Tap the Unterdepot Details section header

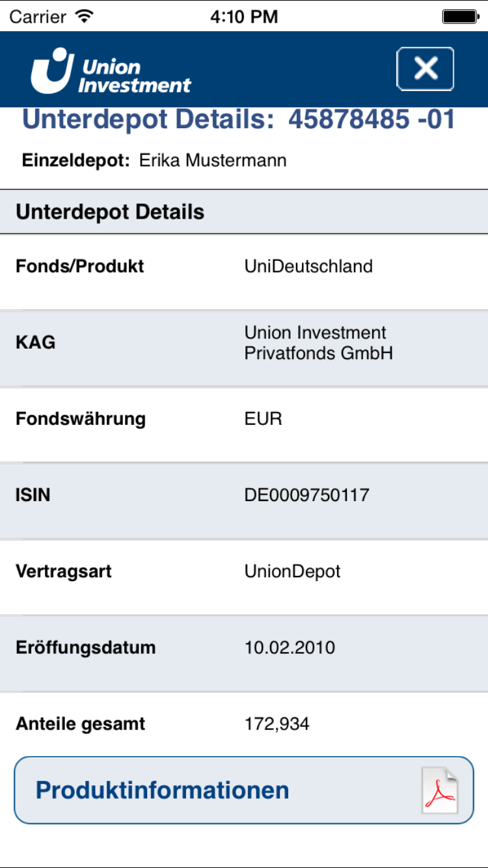(110, 212)
